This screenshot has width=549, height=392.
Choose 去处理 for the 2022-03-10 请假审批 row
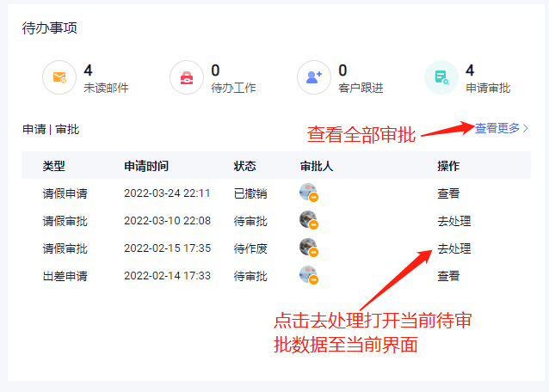(454, 221)
